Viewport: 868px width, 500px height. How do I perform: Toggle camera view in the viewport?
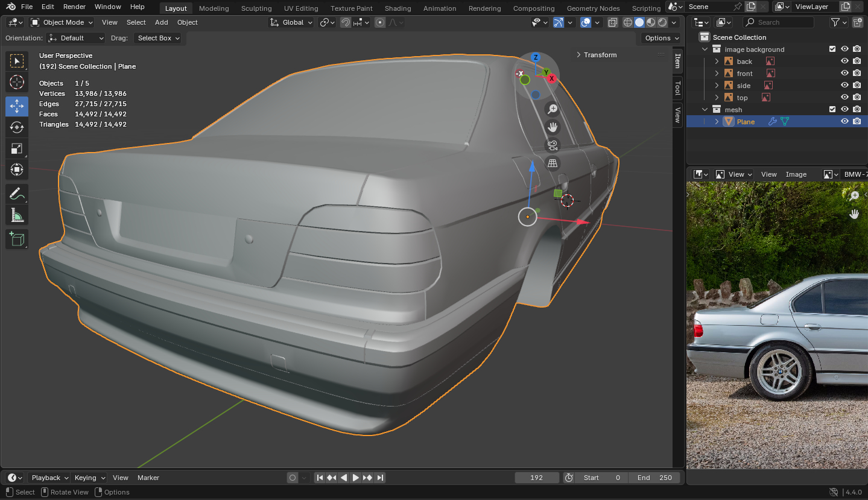click(x=552, y=145)
